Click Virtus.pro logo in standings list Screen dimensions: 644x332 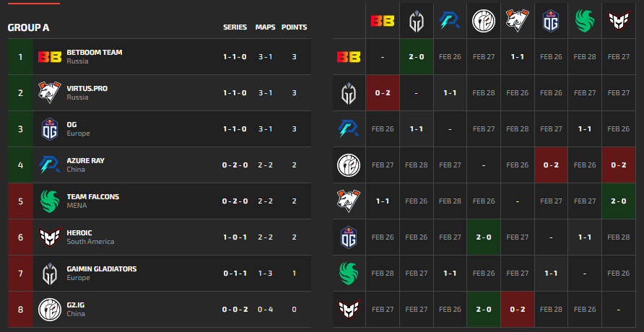pyautogui.click(x=50, y=92)
